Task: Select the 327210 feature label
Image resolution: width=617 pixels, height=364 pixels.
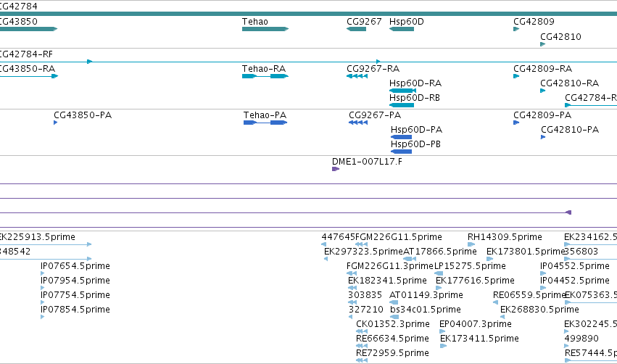Action: tap(366, 310)
